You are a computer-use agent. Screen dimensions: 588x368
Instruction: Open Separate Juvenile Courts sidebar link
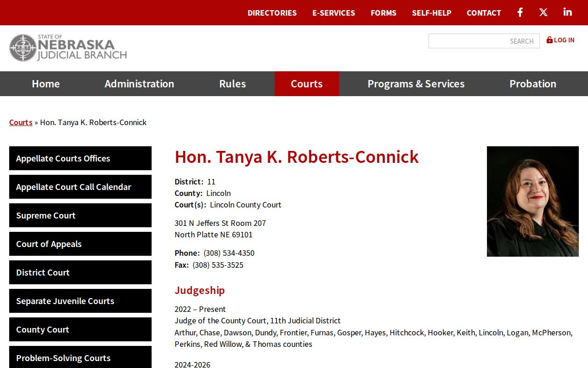click(x=80, y=301)
